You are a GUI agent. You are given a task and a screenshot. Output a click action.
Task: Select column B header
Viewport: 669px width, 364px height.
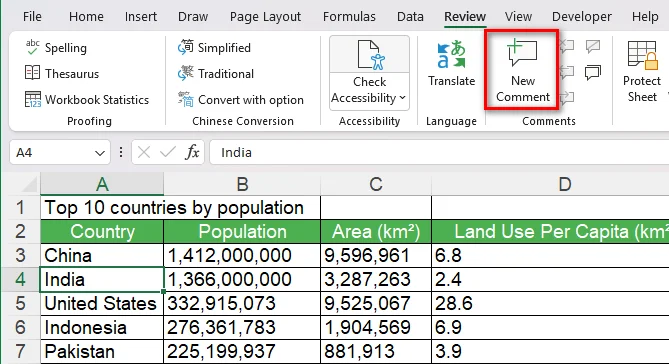242,184
